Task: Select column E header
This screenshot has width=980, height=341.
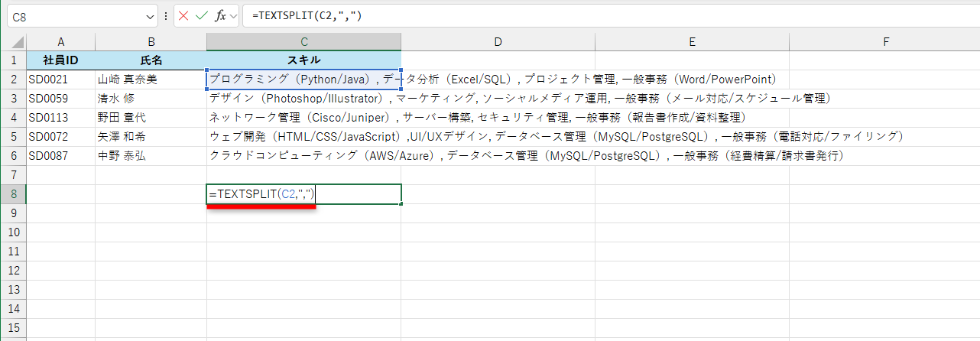Action: click(x=692, y=42)
